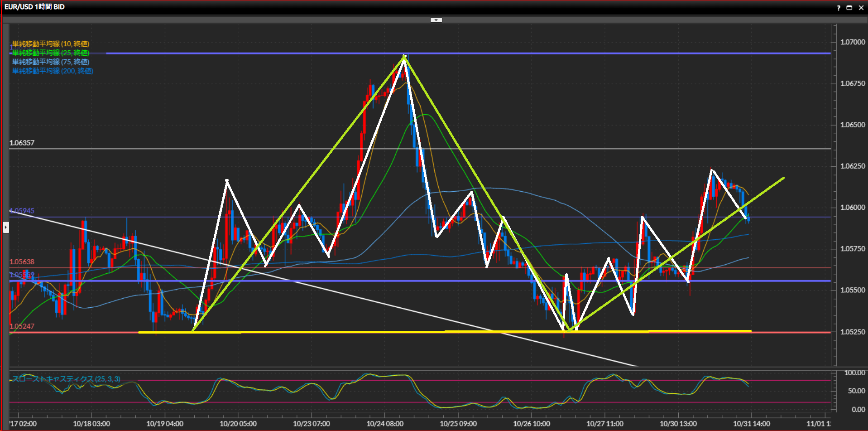Select the 単純移動平均線 (10, 終値) indicator label
The image size is (868, 431).
coord(51,44)
